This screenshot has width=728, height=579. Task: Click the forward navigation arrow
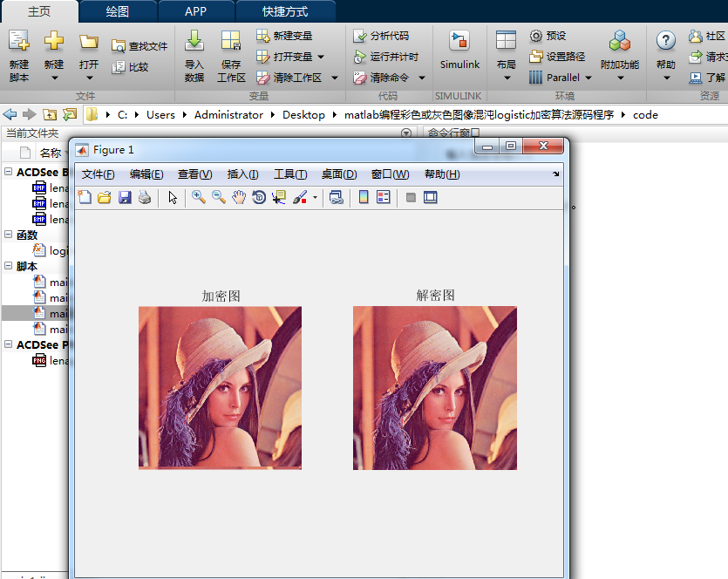point(30,114)
